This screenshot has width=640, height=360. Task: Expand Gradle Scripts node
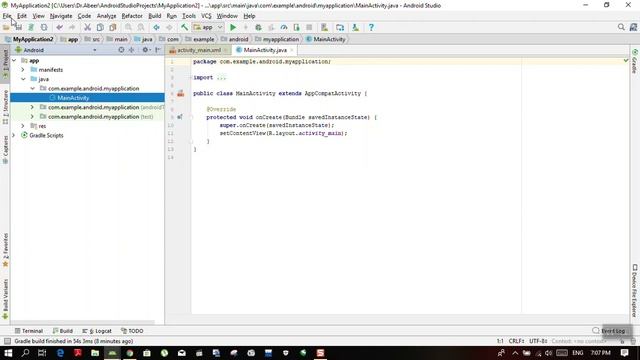pyautogui.click(x=14, y=136)
